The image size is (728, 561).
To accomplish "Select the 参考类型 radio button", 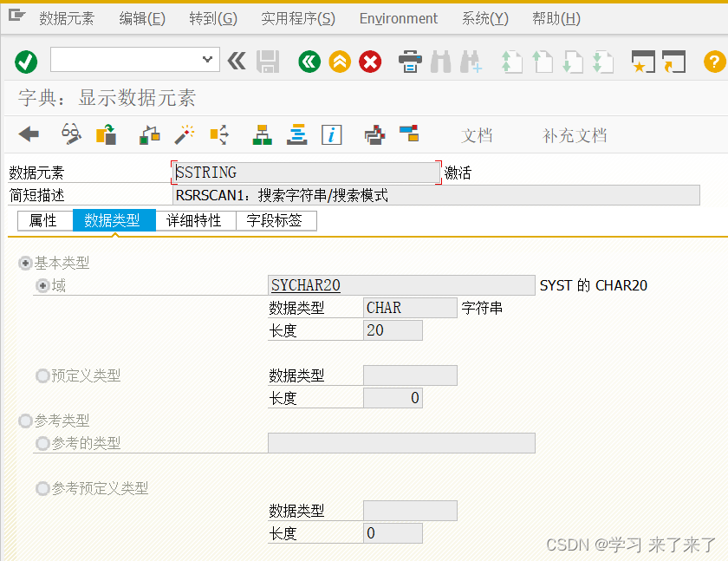I will 25,421.
